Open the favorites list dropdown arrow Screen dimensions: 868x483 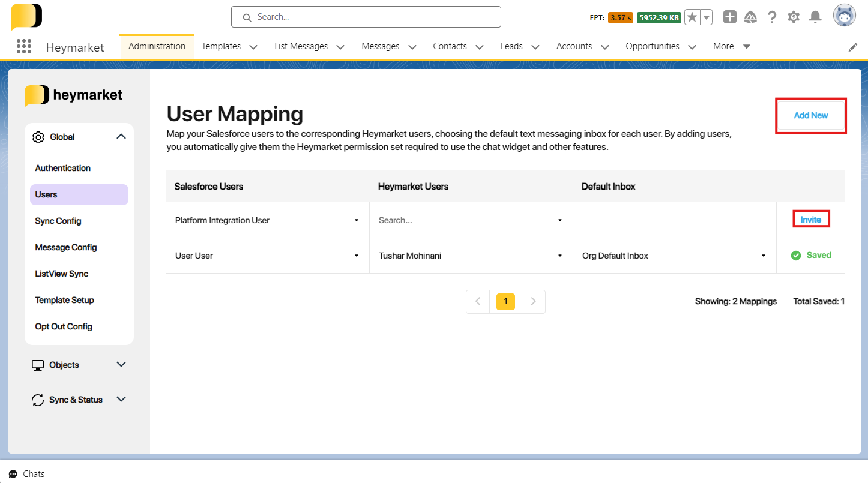pos(707,17)
